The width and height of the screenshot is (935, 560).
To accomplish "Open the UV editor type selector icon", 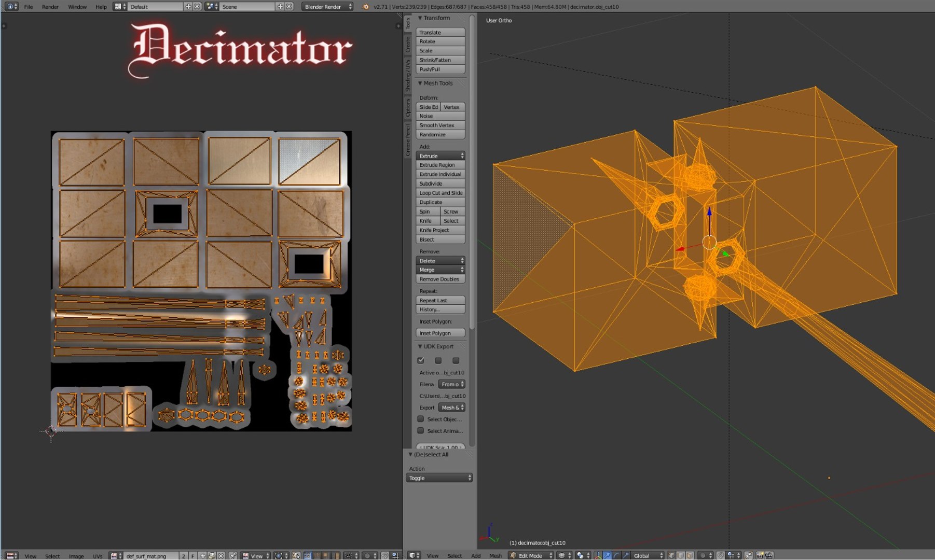I will 11,555.
